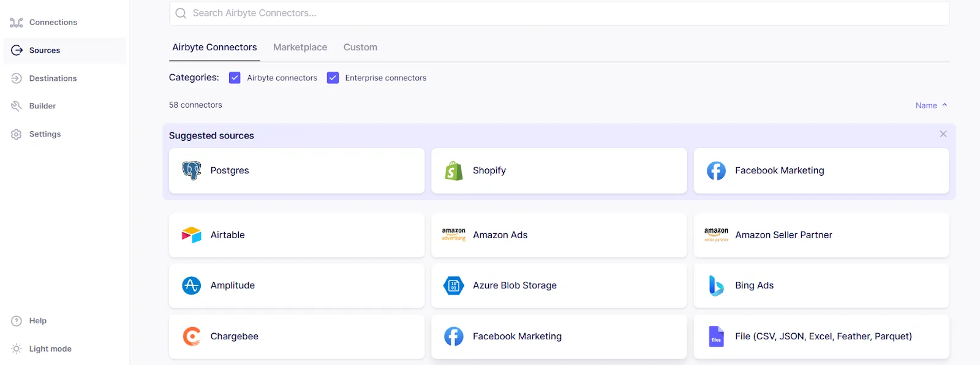The width and height of the screenshot is (980, 365).
Task: Click the File connector files icon
Action: (716, 336)
